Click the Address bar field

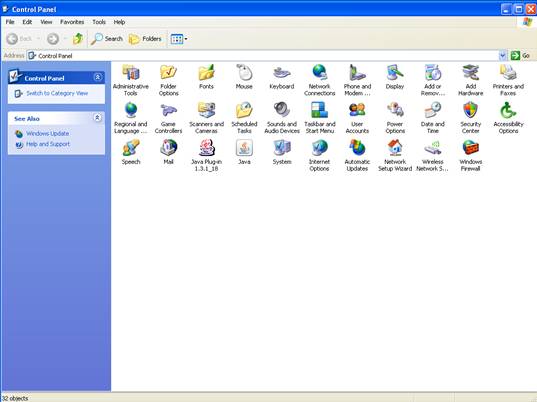[x=263, y=55]
